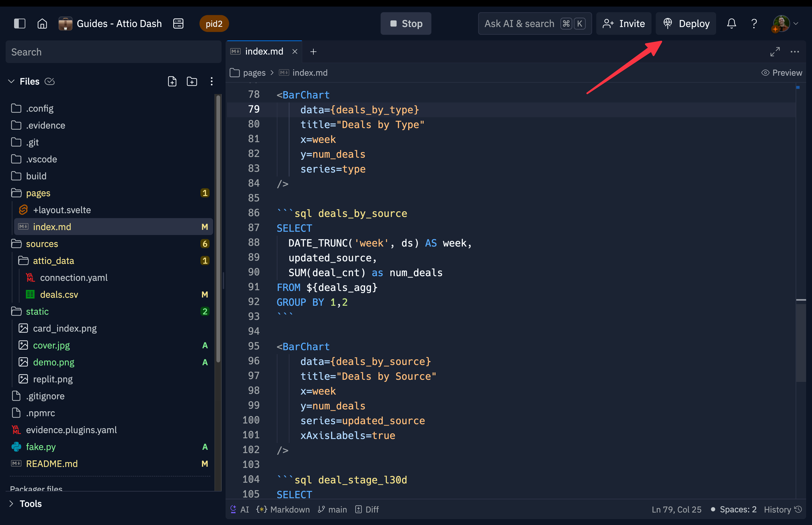Create a new folder in the Files panel
812x525 pixels.
tap(192, 81)
